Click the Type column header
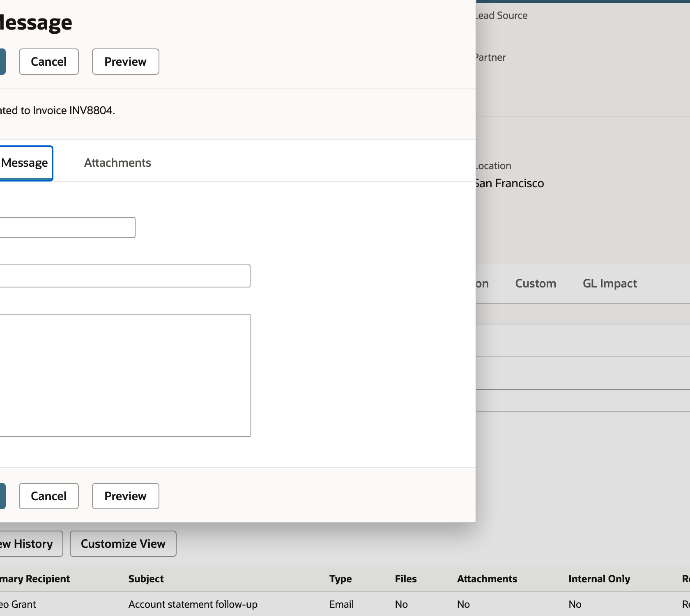The height and width of the screenshot is (616, 690). 340,579
